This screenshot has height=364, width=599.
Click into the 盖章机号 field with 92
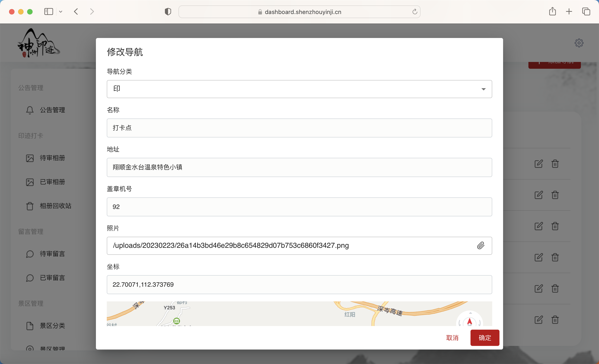click(299, 207)
